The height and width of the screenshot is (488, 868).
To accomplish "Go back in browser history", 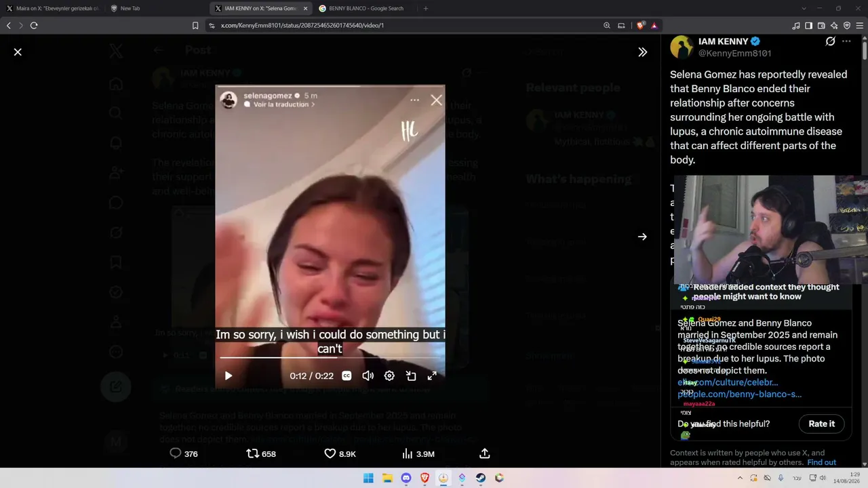I will click(x=9, y=25).
